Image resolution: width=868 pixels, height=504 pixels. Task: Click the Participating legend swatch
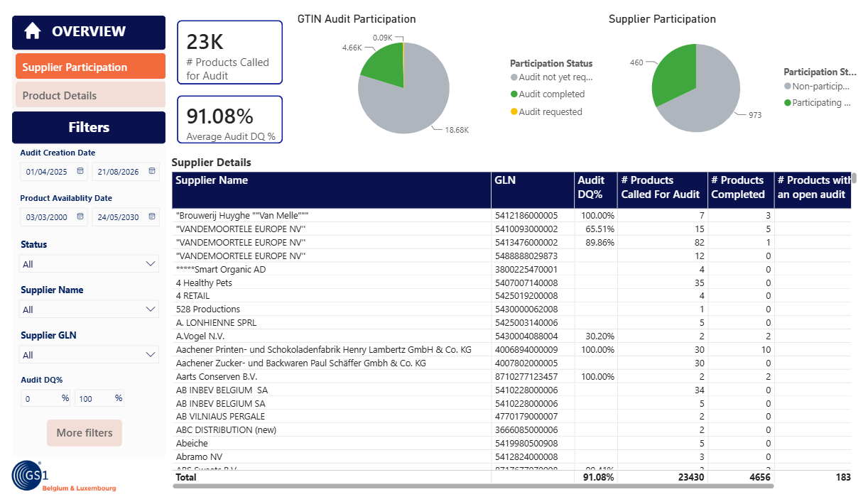click(787, 103)
